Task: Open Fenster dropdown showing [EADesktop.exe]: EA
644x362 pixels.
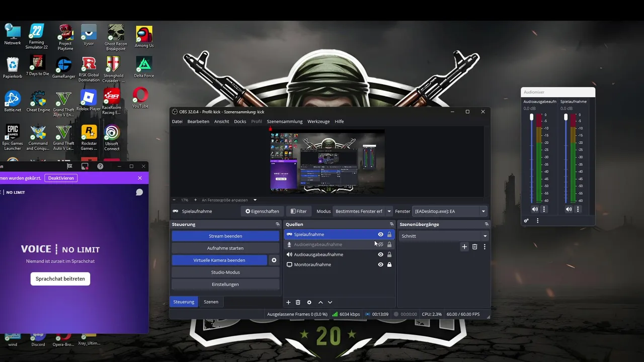Action: click(450, 211)
